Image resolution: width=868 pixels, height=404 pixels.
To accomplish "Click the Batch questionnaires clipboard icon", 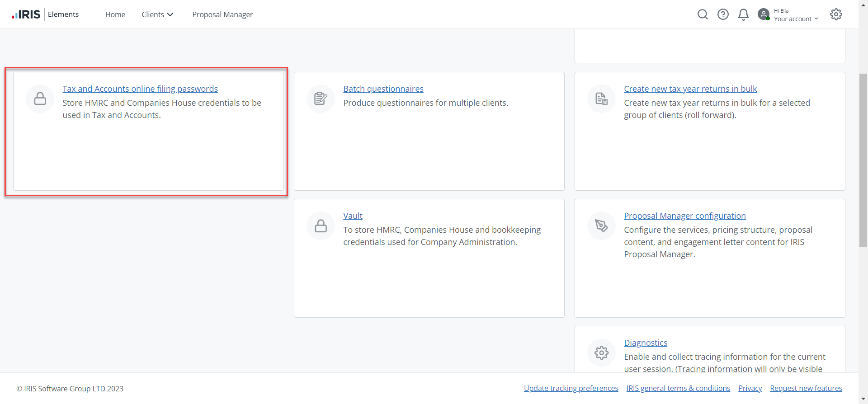I will [x=321, y=99].
